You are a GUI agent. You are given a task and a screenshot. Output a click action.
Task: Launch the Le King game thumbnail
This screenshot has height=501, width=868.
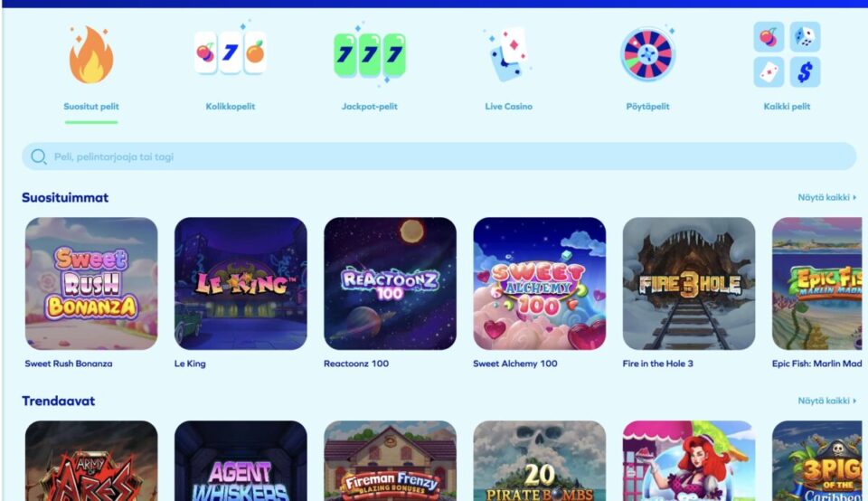[x=241, y=283]
